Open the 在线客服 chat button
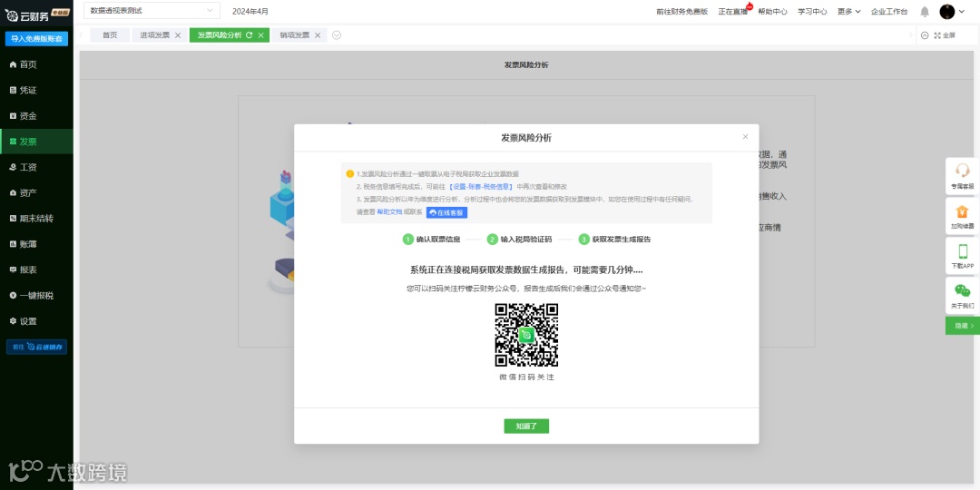Image resolution: width=980 pixels, height=490 pixels. [446, 212]
